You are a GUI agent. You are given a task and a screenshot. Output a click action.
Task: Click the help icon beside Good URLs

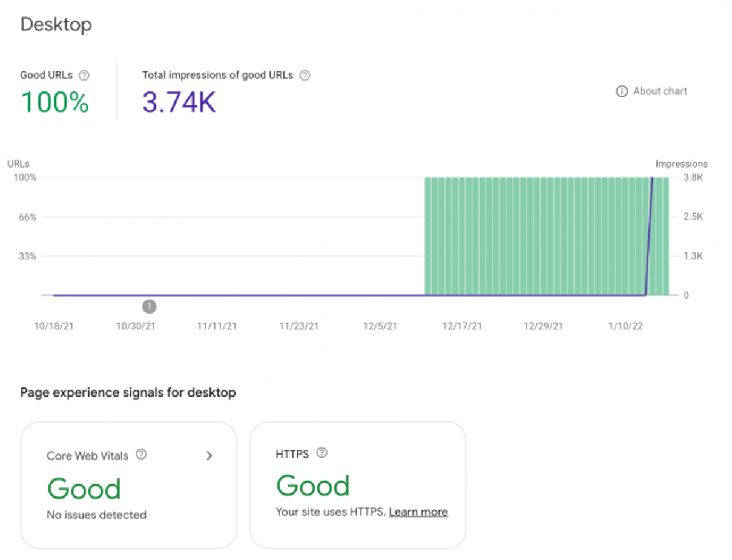point(84,76)
